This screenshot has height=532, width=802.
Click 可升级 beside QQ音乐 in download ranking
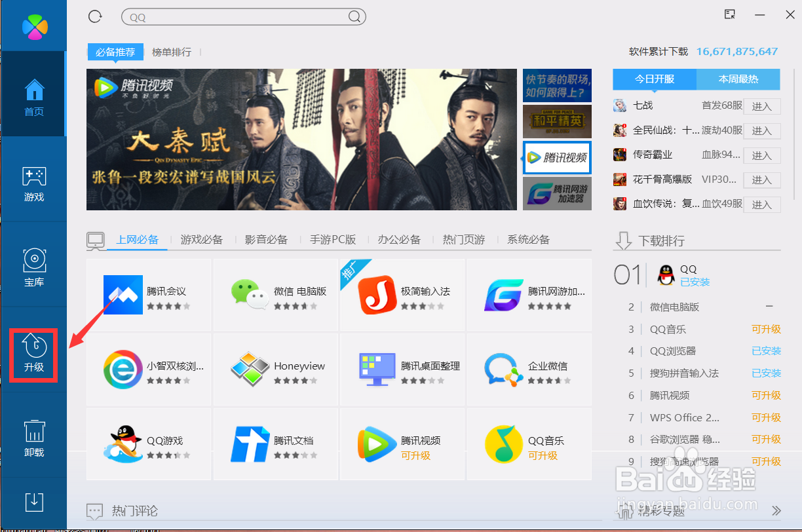tap(766, 329)
